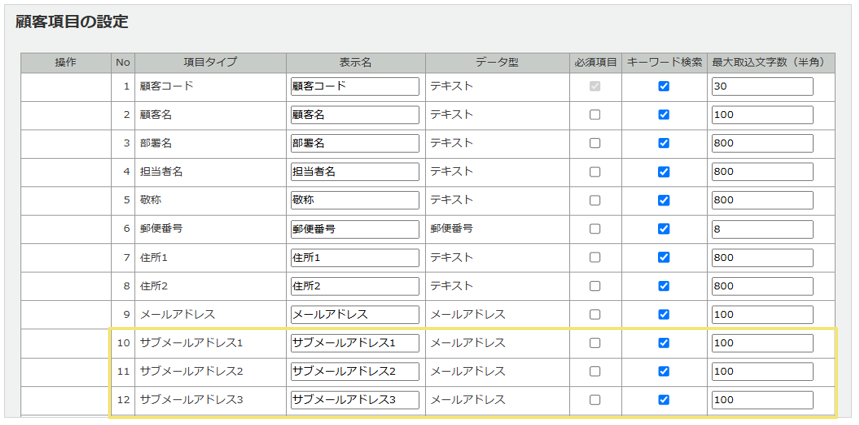Select the 住所1 display name field

[x=354, y=258]
